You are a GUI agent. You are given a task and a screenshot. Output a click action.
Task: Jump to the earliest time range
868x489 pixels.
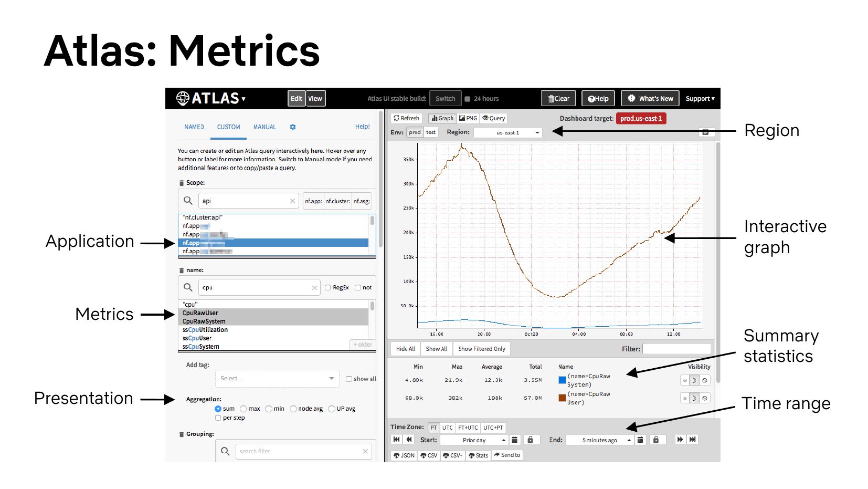[x=397, y=440]
